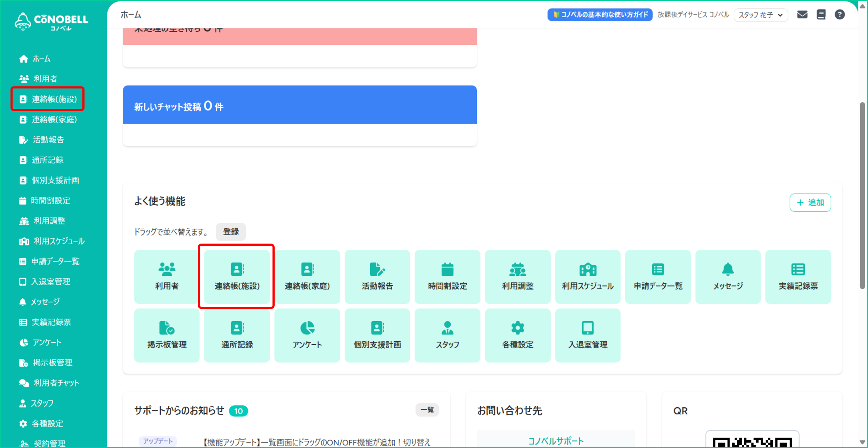Expand the スタッフ 花子 user dropdown

tap(761, 15)
